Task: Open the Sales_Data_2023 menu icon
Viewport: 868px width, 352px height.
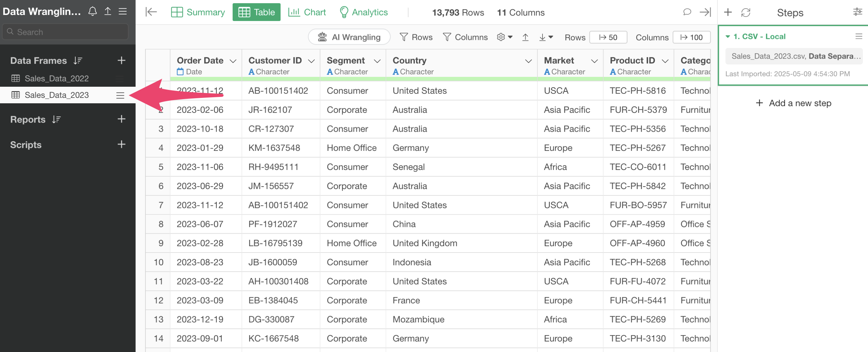Action: coord(120,95)
